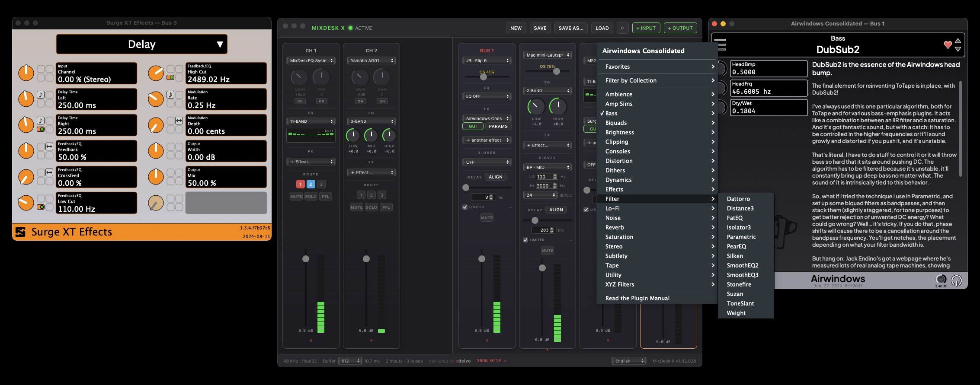Open BUS 1 EQ OFF dropdown

[x=487, y=96]
